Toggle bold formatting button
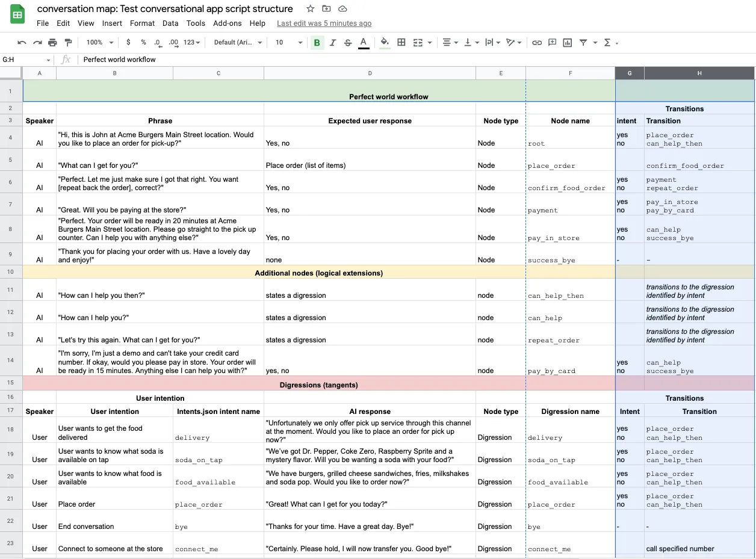 (x=317, y=43)
